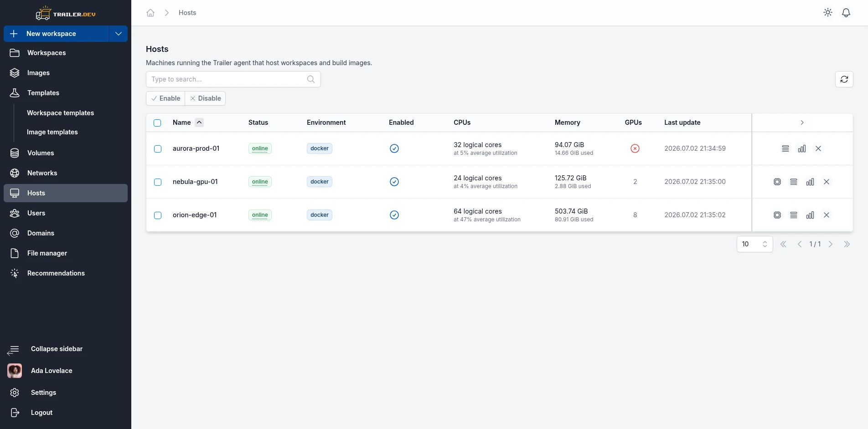The width and height of the screenshot is (868, 429).
Task: Open the rows-per-page selector showing 10
Action: (754, 244)
